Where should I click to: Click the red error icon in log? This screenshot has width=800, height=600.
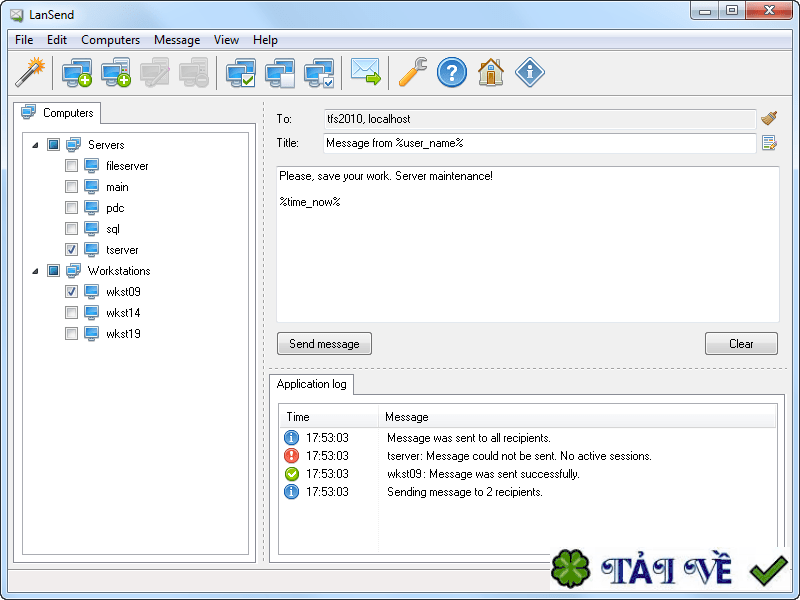(x=291, y=456)
